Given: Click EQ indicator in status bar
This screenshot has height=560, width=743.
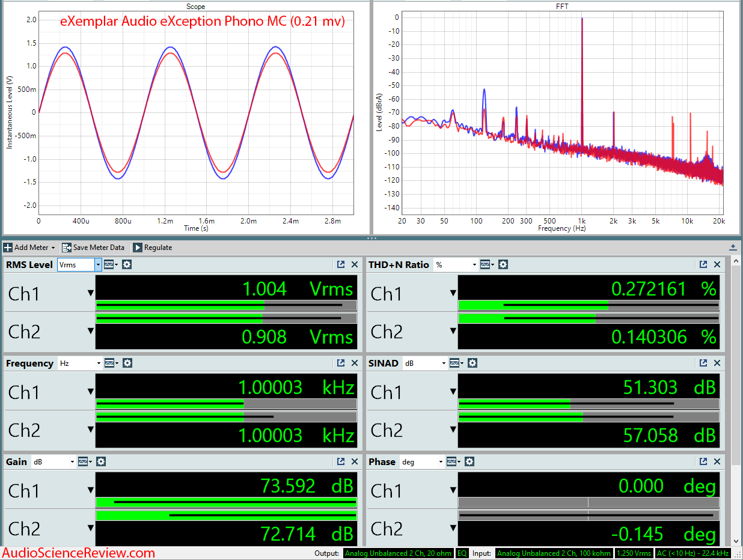Looking at the screenshot, I should 462,553.
